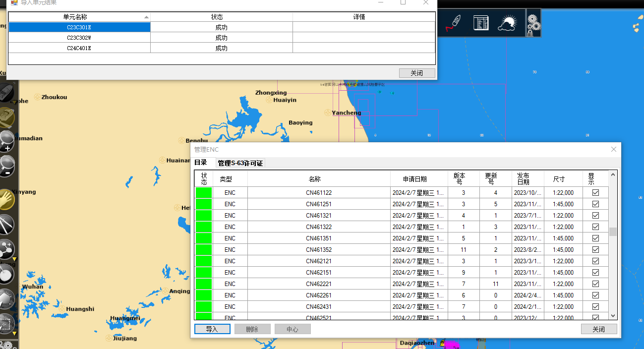644x349 pixels.
Task: Click the 发布日期 column header
Action: [x=528, y=179]
